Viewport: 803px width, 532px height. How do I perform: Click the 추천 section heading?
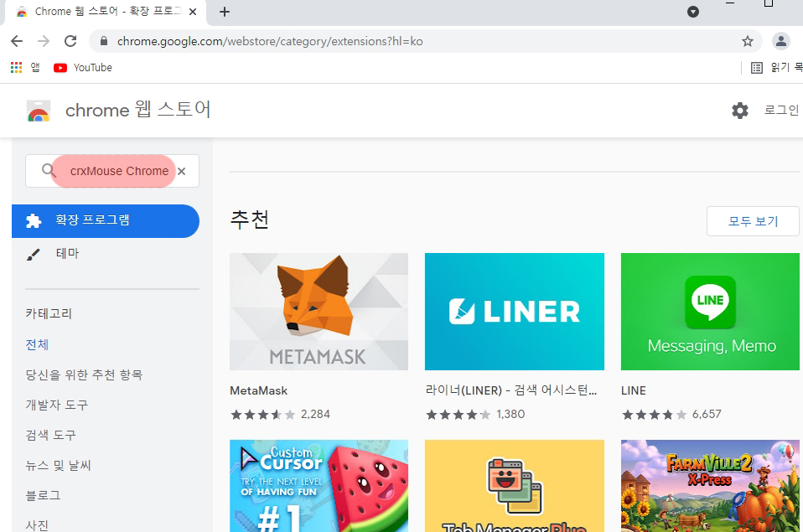(x=250, y=220)
